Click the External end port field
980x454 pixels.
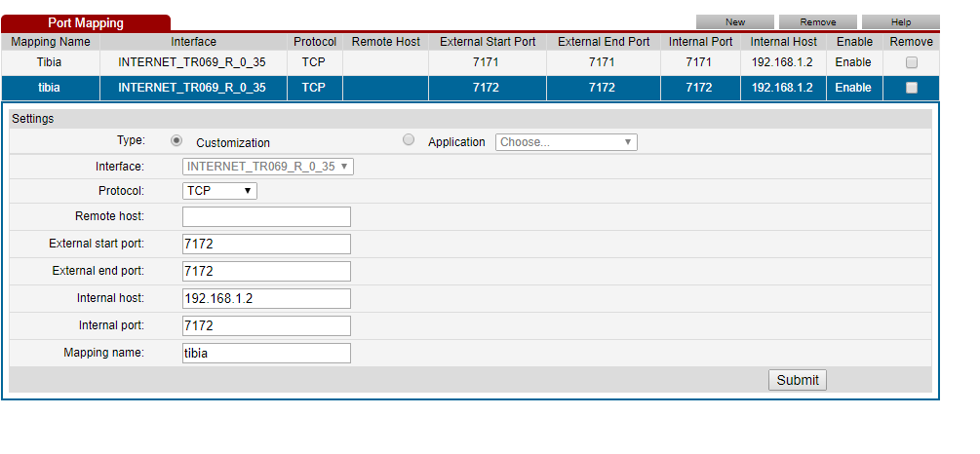pyautogui.click(x=266, y=271)
